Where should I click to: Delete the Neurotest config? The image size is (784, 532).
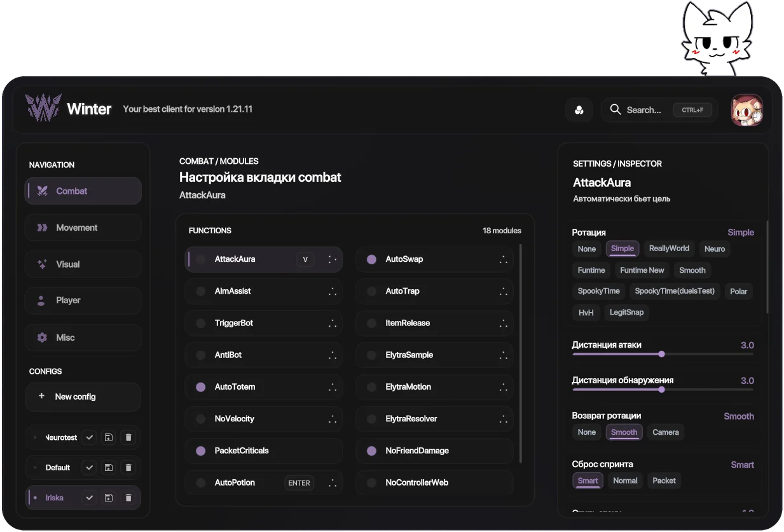pyautogui.click(x=128, y=437)
